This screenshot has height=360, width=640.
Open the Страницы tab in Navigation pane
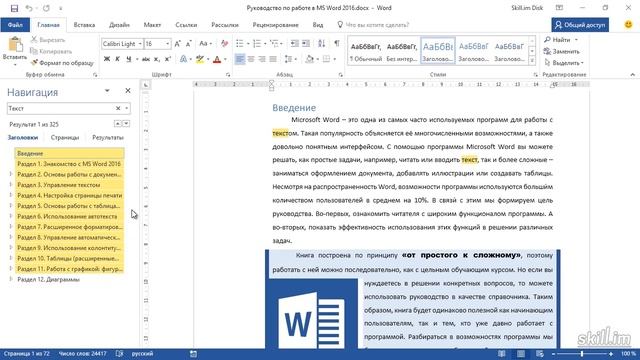pos(65,138)
